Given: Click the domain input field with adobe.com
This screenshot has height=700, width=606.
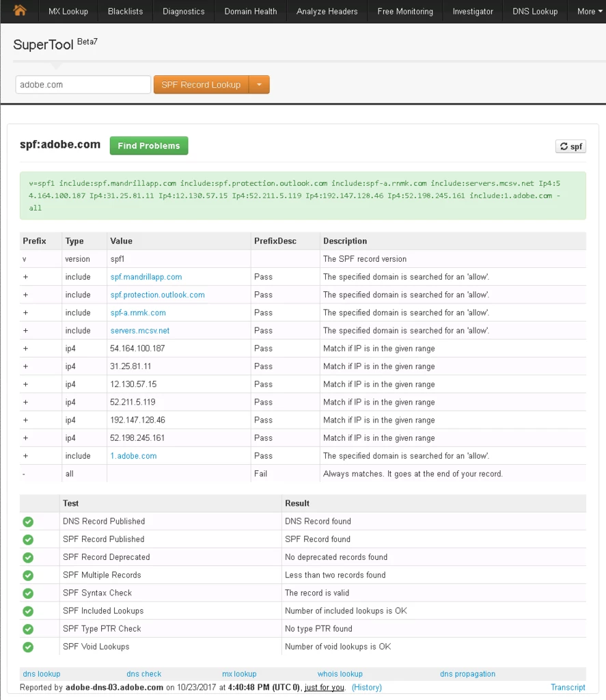Looking at the screenshot, I should (x=83, y=84).
